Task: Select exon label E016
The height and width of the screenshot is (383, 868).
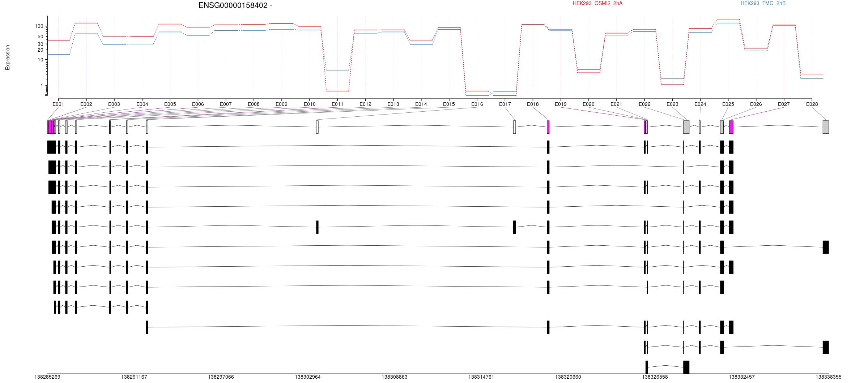Action: click(x=477, y=104)
